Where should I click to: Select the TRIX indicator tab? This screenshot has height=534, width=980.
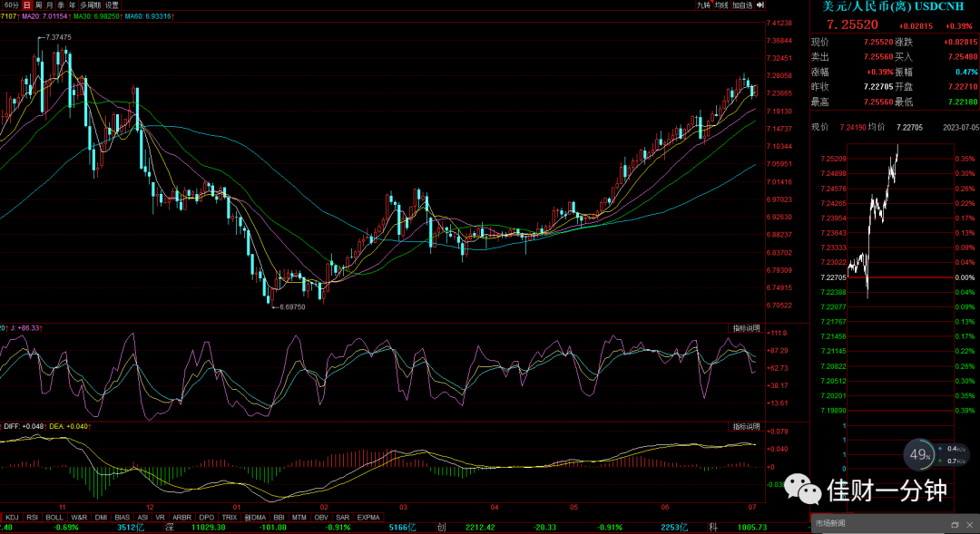(230, 518)
